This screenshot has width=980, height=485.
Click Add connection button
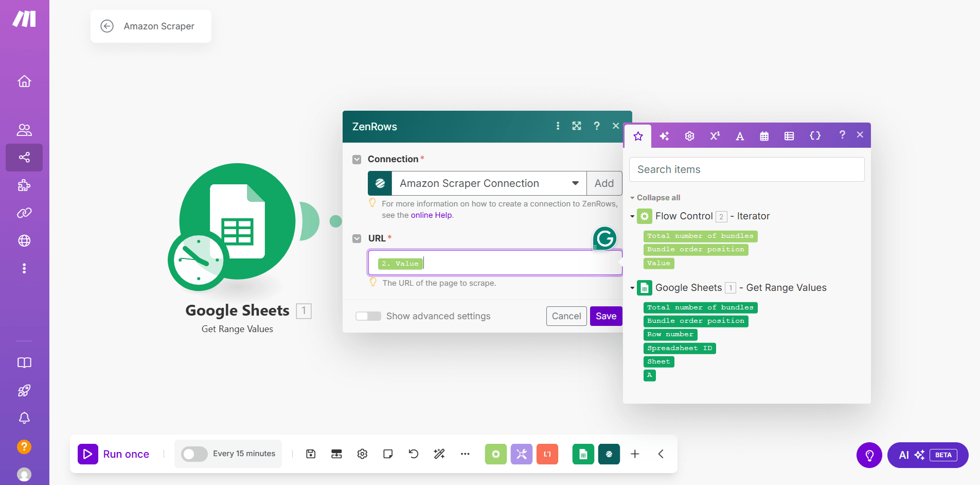604,183
